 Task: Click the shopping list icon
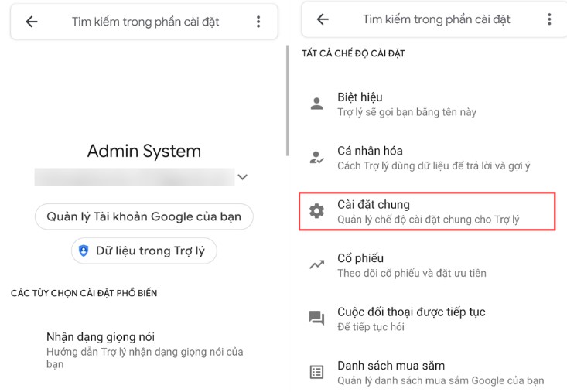coord(316,372)
